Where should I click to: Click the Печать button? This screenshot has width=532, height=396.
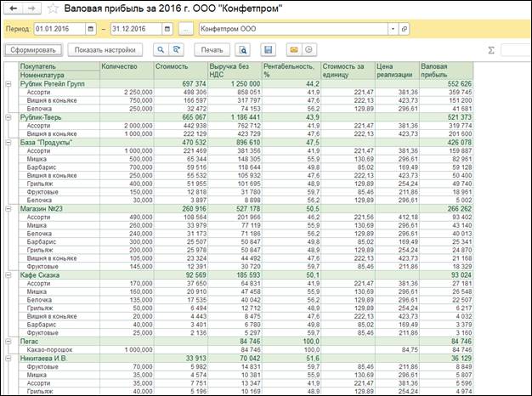tap(212, 50)
